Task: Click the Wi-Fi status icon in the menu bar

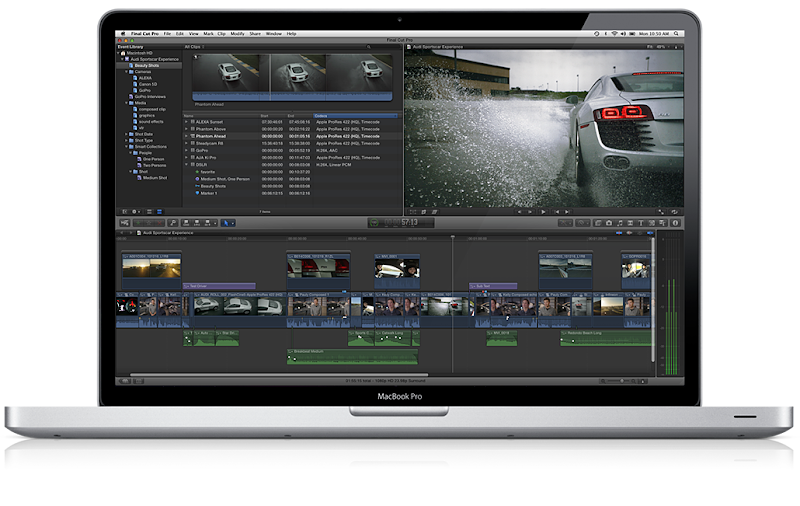Action: click(614, 34)
